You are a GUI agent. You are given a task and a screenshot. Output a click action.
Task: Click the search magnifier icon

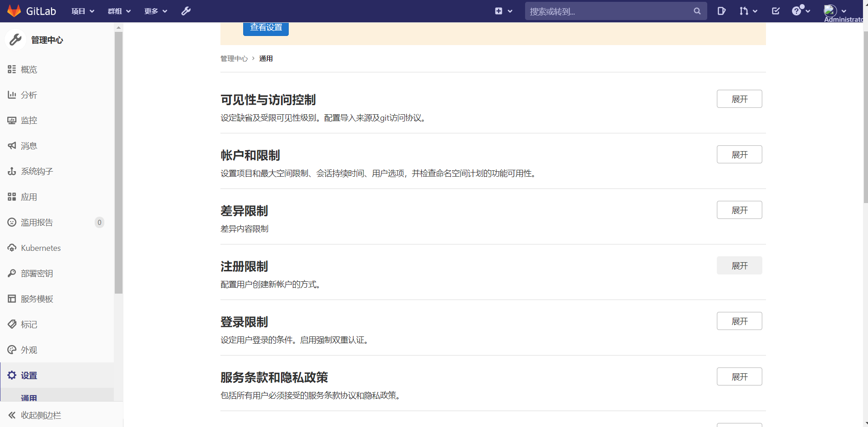tap(697, 11)
